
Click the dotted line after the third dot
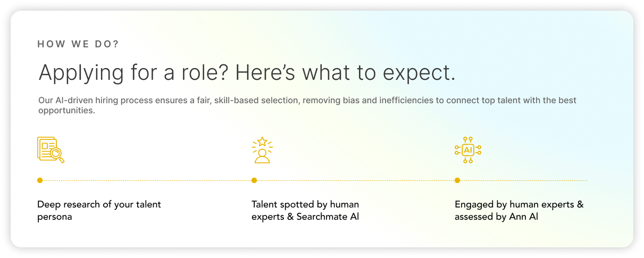[524, 180]
